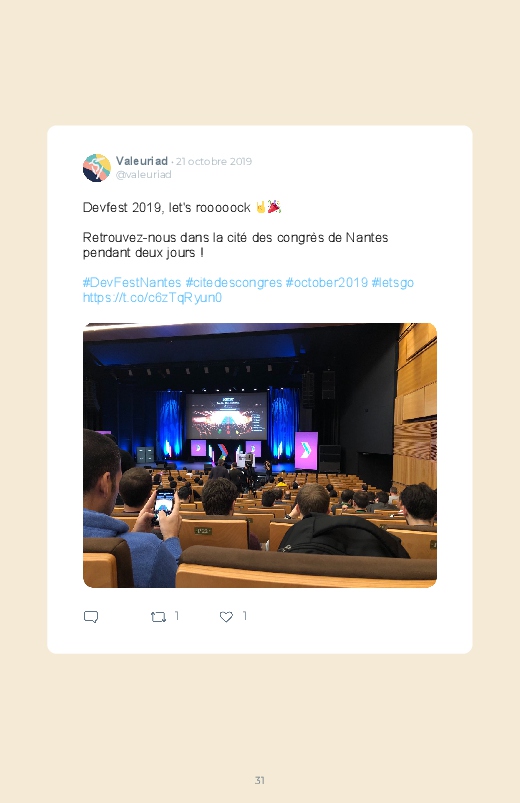
Task: Open the Valeuriad display name
Action: (142, 161)
